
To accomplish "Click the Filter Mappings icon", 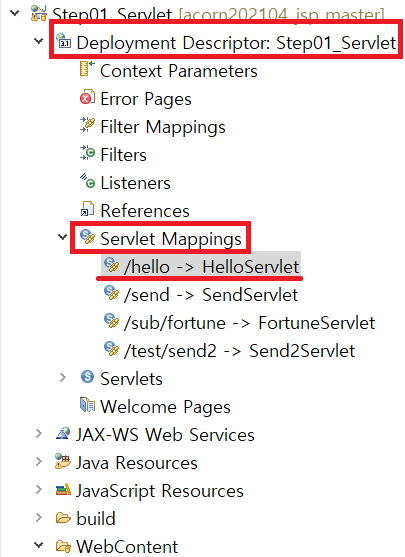I will 87,125.
